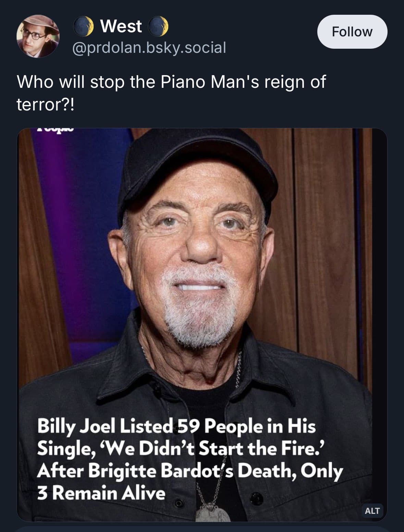Viewport: 404px width, 532px height.
Task: Click the 3 Remain Alive headline line
Action: pyautogui.click(x=101, y=493)
